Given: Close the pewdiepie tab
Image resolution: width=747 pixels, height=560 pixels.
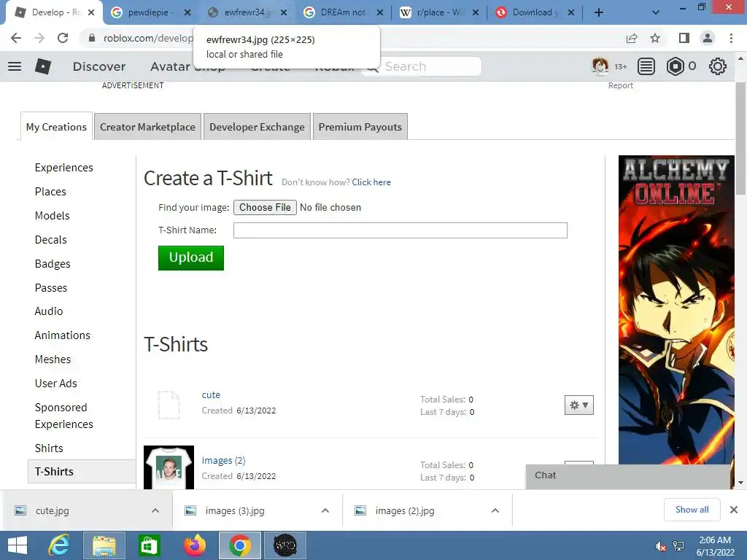Looking at the screenshot, I should pos(187,13).
